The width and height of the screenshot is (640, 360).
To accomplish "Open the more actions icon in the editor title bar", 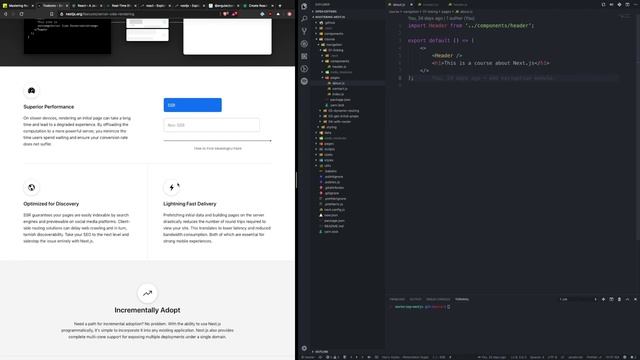I will (635, 4).
